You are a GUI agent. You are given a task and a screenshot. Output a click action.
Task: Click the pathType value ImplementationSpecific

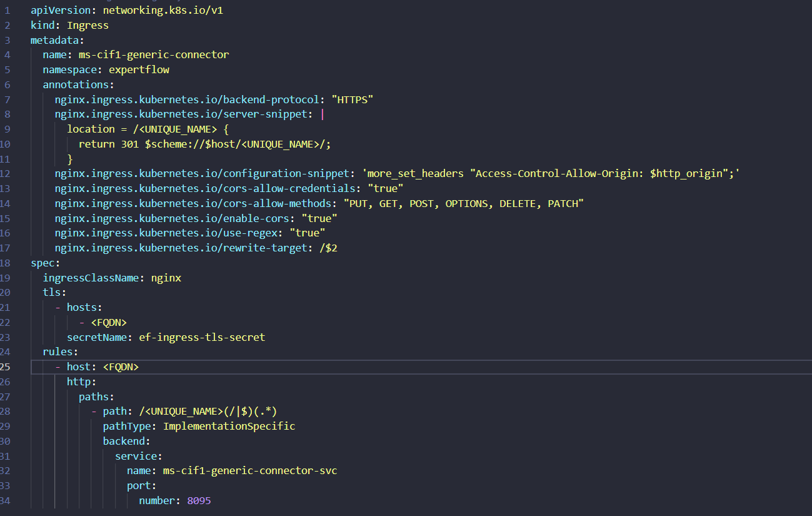tap(229, 426)
